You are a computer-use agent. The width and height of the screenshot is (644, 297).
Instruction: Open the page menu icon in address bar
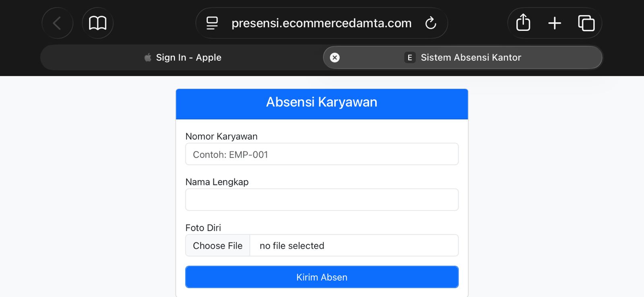212,23
